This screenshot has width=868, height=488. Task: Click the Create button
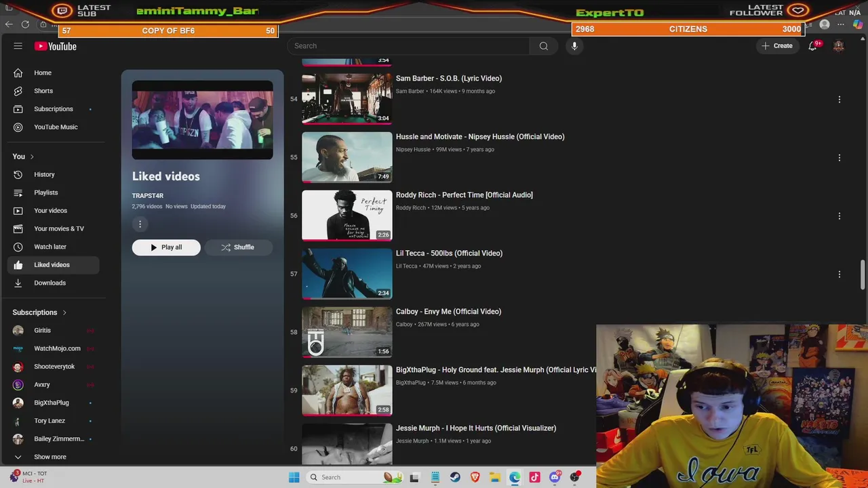pyautogui.click(x=777, y=46)
